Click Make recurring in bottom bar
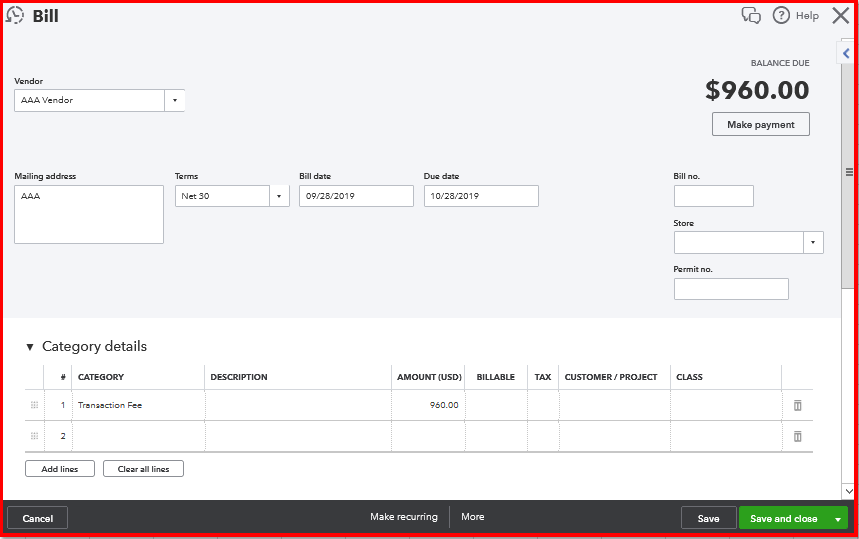Image resolution: width=859 pixels, height=539 pixels. [404, 517]
